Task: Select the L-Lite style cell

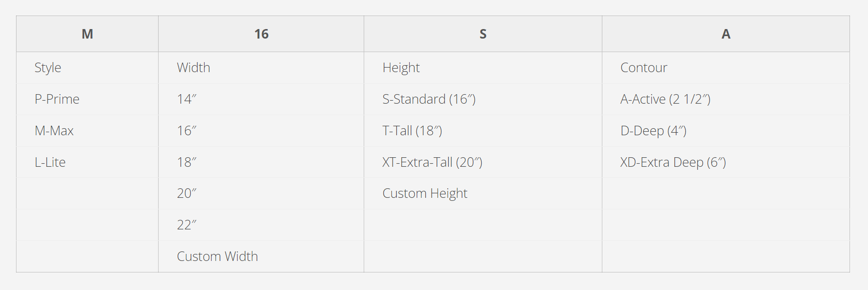Action: coord(50,162)
